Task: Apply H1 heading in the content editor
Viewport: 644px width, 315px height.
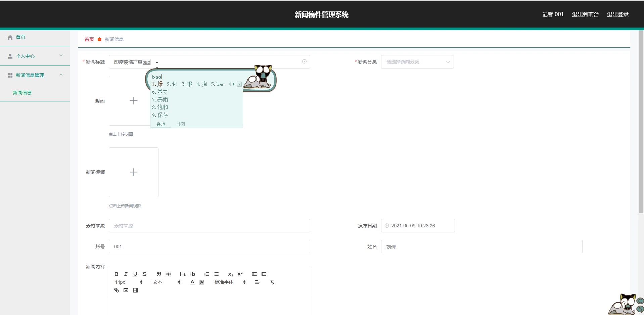Action: click(x=182, y=274)
